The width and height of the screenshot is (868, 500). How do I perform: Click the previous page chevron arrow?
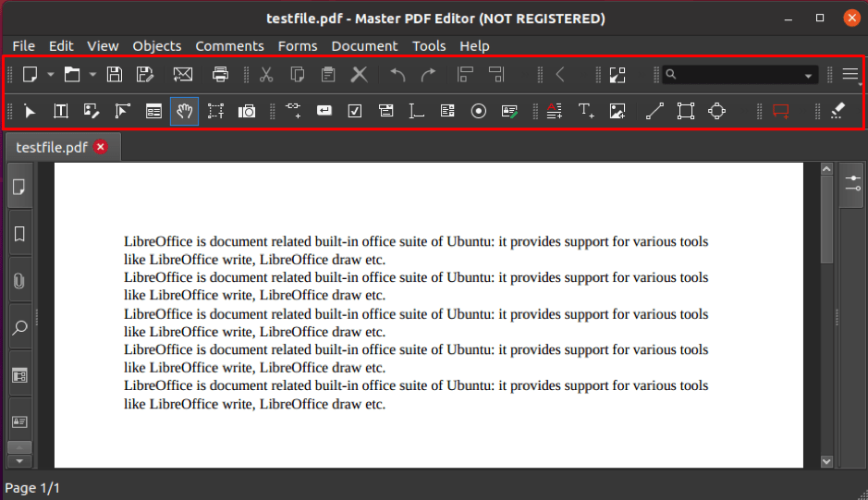point(560,74)
